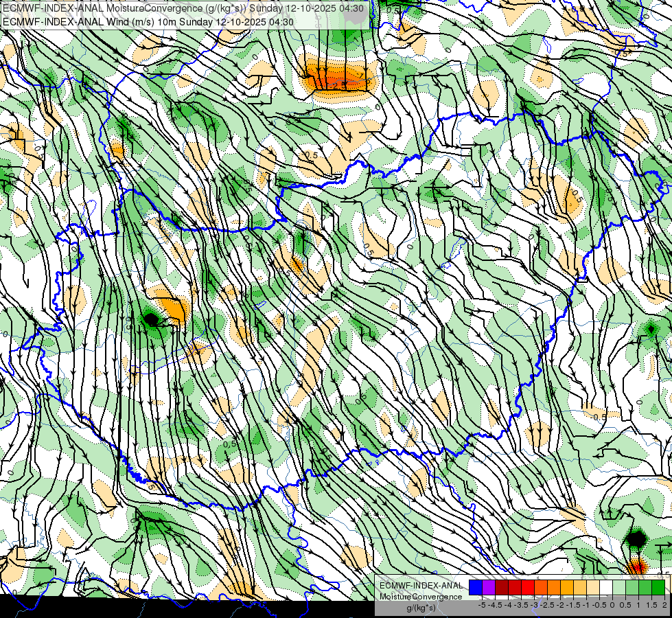Click ECMWF-INDEX-ANAL text in the legend box
This screenshot has height=618, width=672.
(421, 586)
